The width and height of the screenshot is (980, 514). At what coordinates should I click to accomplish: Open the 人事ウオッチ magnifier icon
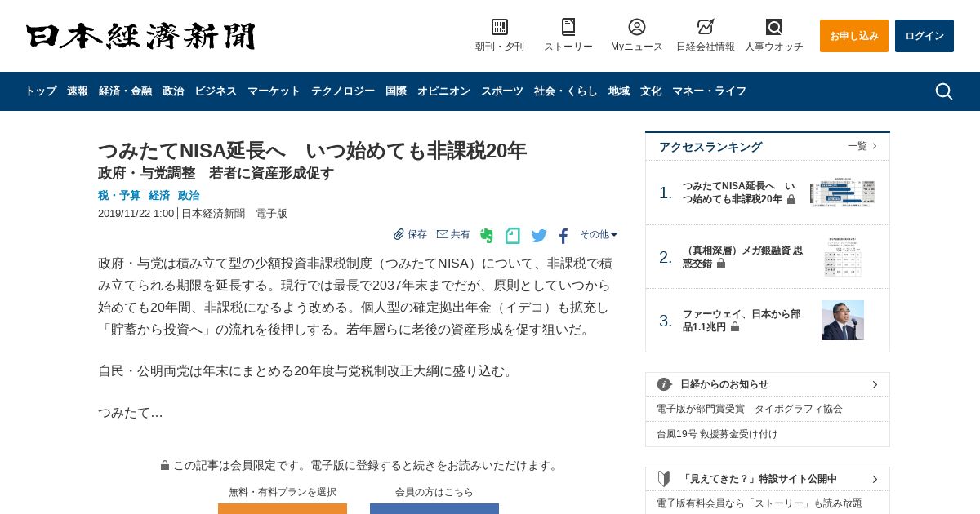click(774, 27)
